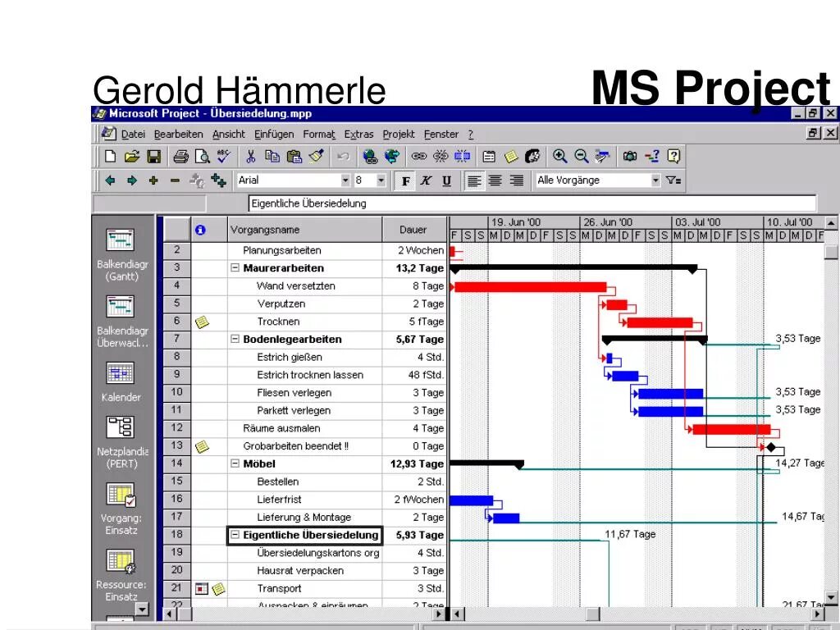Open the font size 8 dropdown

tap(381, 180)
